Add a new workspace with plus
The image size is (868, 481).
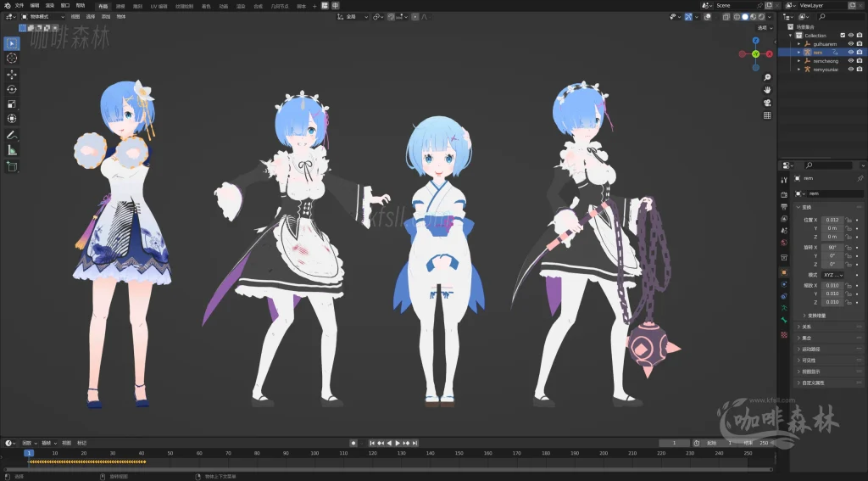coord(315,6)
